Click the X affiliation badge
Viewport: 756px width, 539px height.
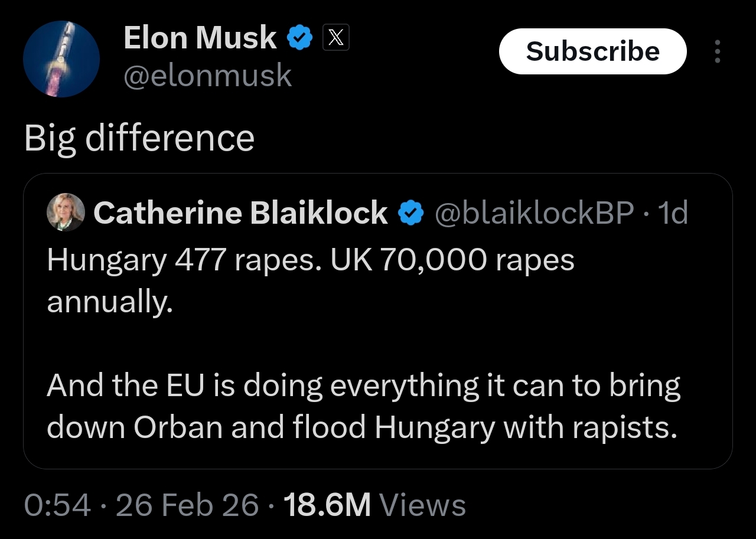pos(335,39)
